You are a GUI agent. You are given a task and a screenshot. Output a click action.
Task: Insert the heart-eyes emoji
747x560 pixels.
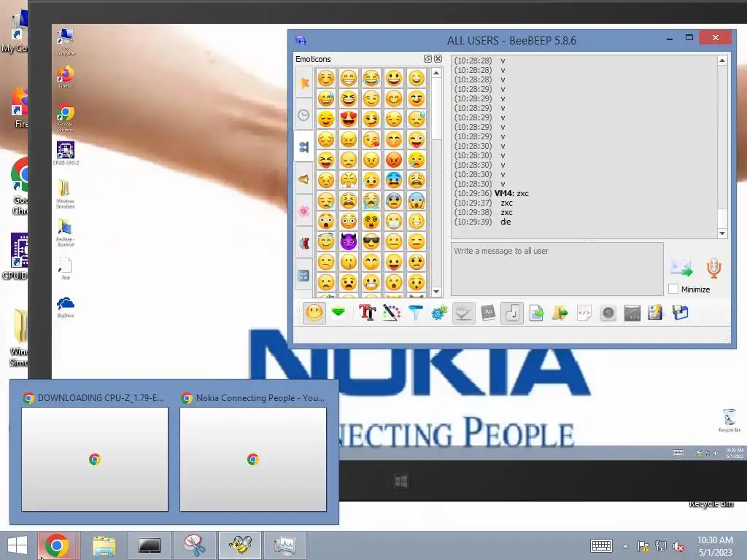click(x=349, y=119)
